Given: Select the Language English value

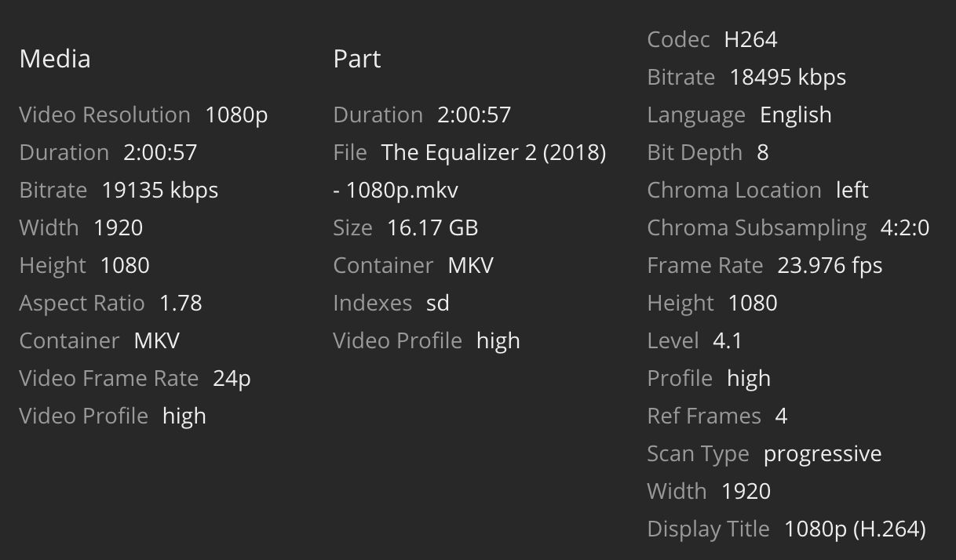Looking at the screenshot, I should (796, 115).
